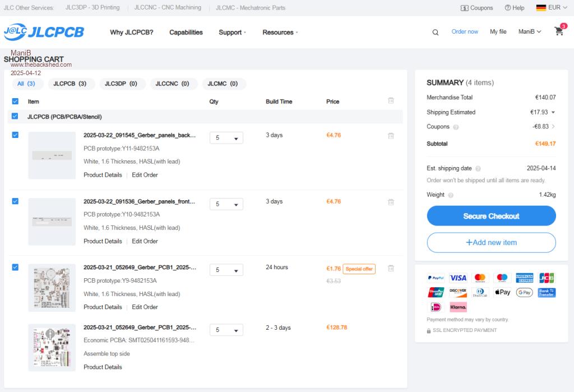
Task: Delete the Gerber_panels_back order item
Action: (x=391, y=136)
